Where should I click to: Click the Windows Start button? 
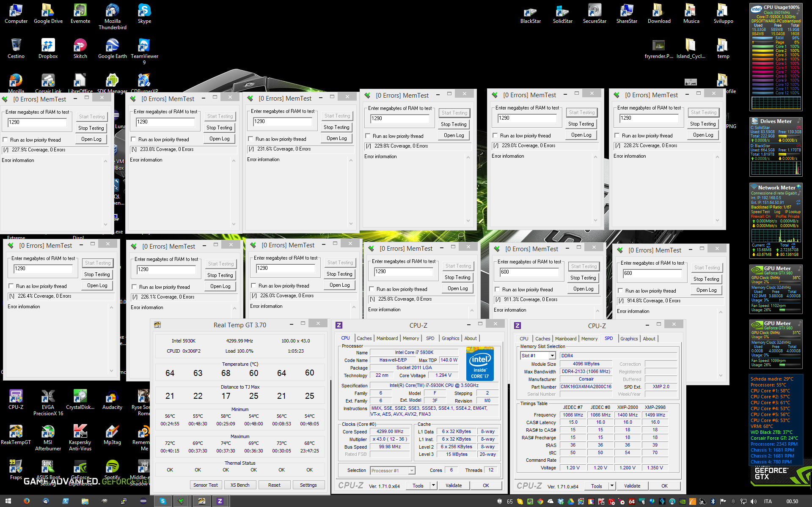(x=8, y=501)
